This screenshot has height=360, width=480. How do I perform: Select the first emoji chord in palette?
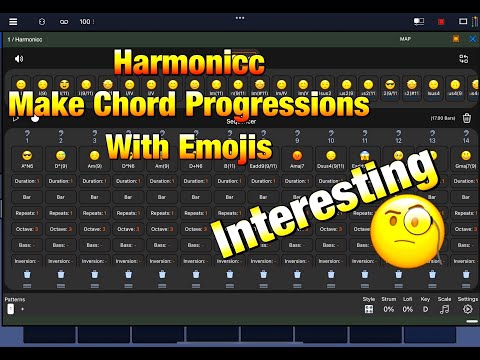coord(21,87)
